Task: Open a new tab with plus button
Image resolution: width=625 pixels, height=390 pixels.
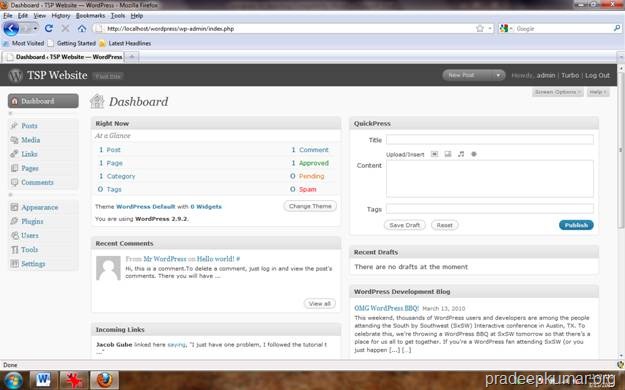Action: [x=132, y=57]
